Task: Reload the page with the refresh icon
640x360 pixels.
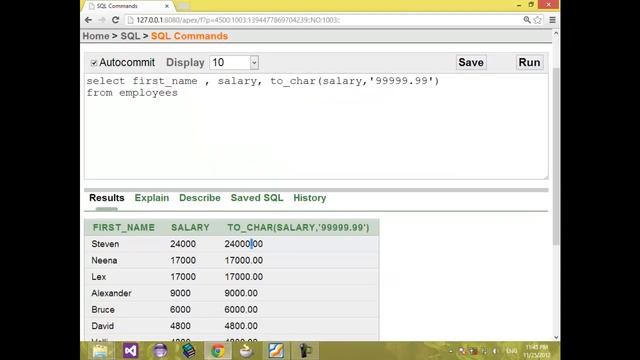Action: click(x=116, y=20)
